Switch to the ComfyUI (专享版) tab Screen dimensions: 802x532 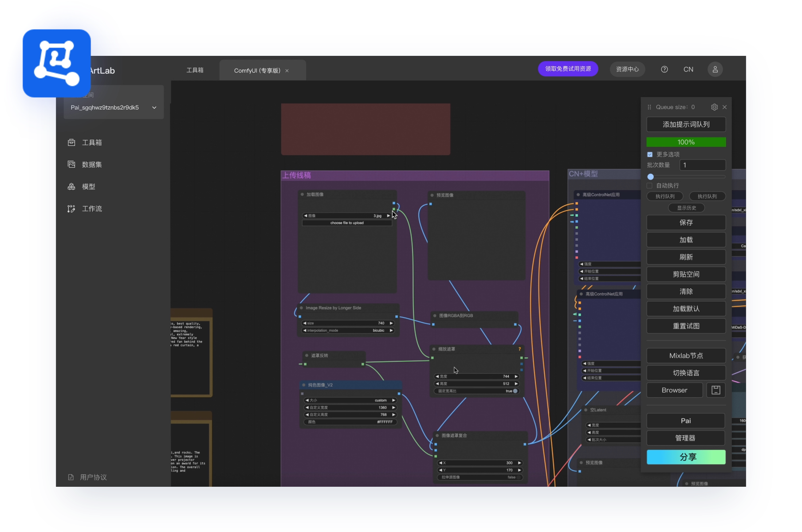257,70
